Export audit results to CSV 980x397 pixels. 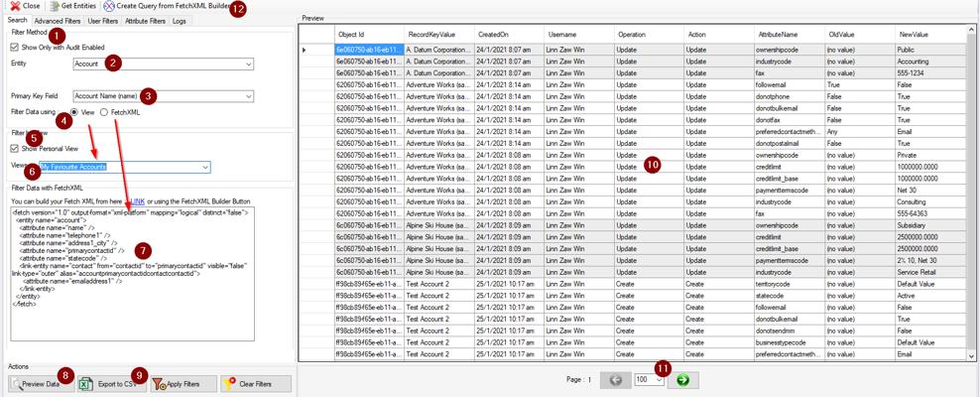coord(107,383)
